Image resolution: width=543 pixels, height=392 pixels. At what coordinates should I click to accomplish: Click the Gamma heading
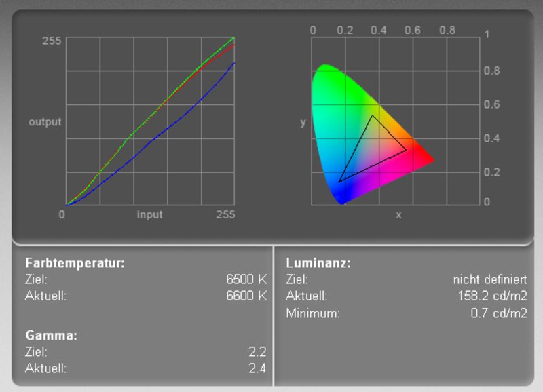click(x=52, y=335)
